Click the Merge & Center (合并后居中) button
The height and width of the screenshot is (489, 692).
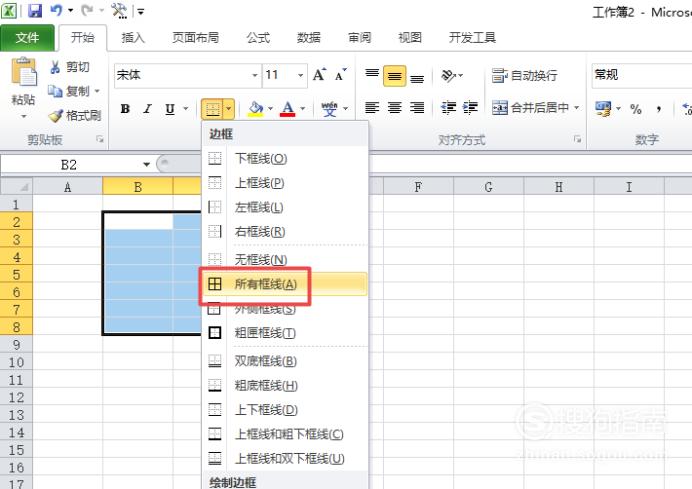[x=531, y=107]
